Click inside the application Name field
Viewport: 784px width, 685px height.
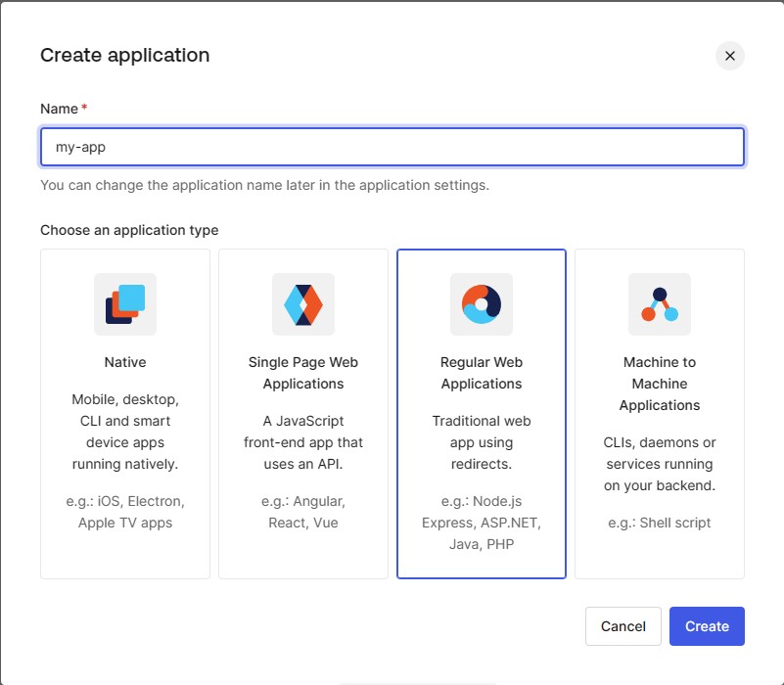click(x=392, y=146)
